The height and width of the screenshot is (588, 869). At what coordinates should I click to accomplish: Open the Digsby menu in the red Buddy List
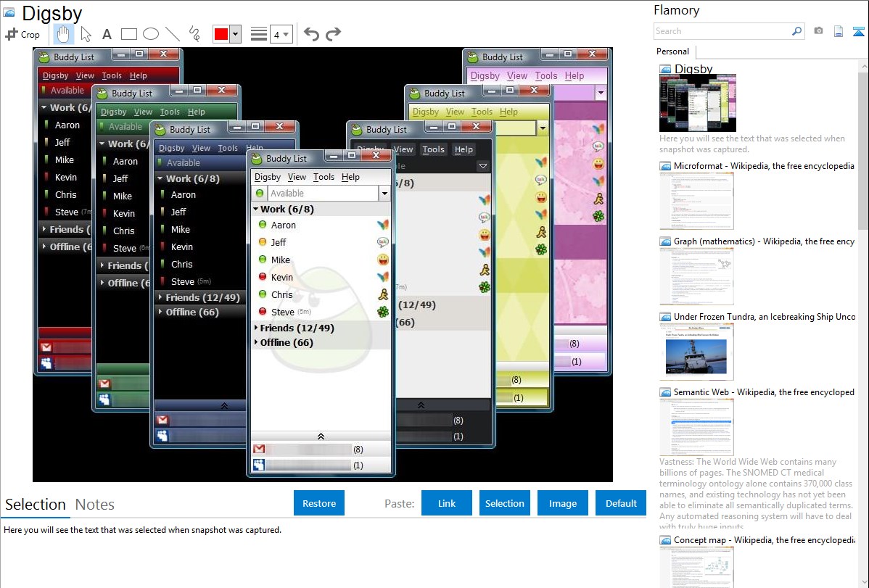point(55,75)
